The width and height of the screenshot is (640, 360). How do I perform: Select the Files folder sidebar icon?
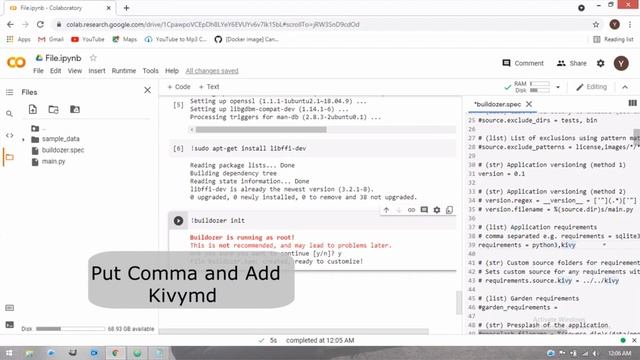[9, 157]
